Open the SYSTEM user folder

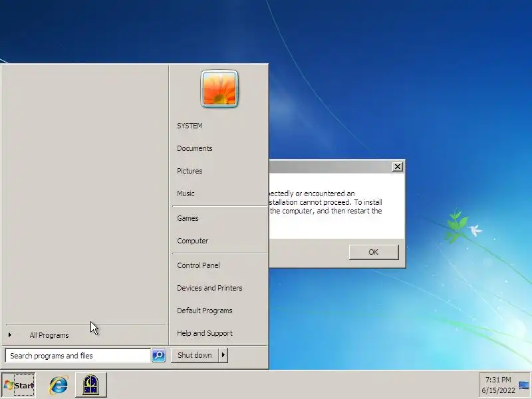coord(190,126)
